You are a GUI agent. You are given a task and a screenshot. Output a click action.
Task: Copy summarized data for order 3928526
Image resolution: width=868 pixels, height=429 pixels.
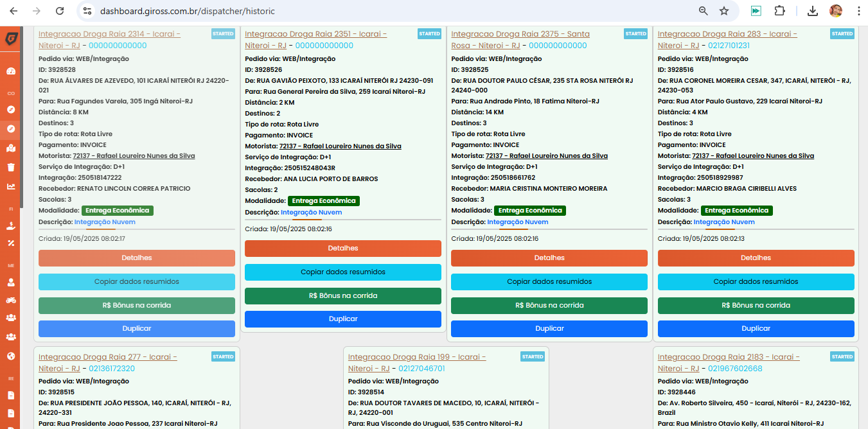[343, 272]
